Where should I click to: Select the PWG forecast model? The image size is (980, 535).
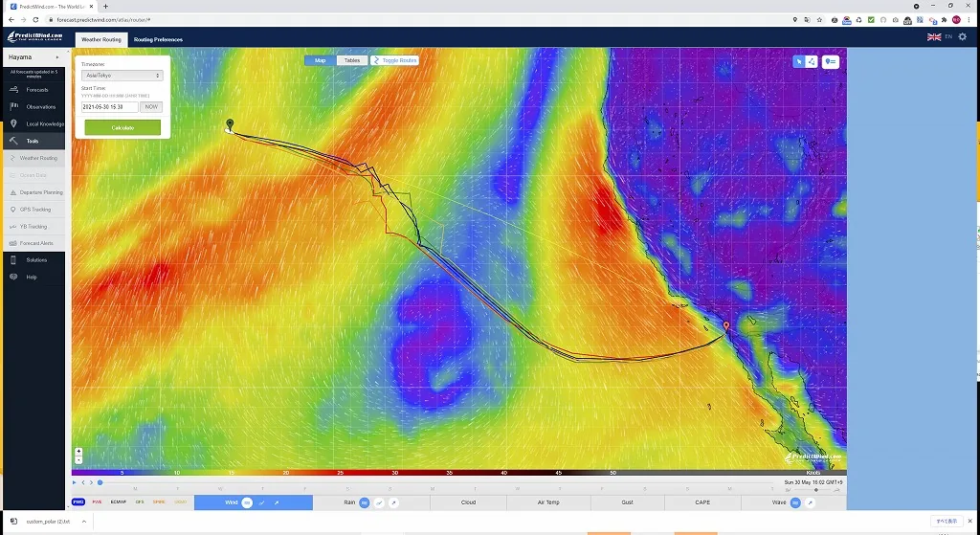[78, 502]
